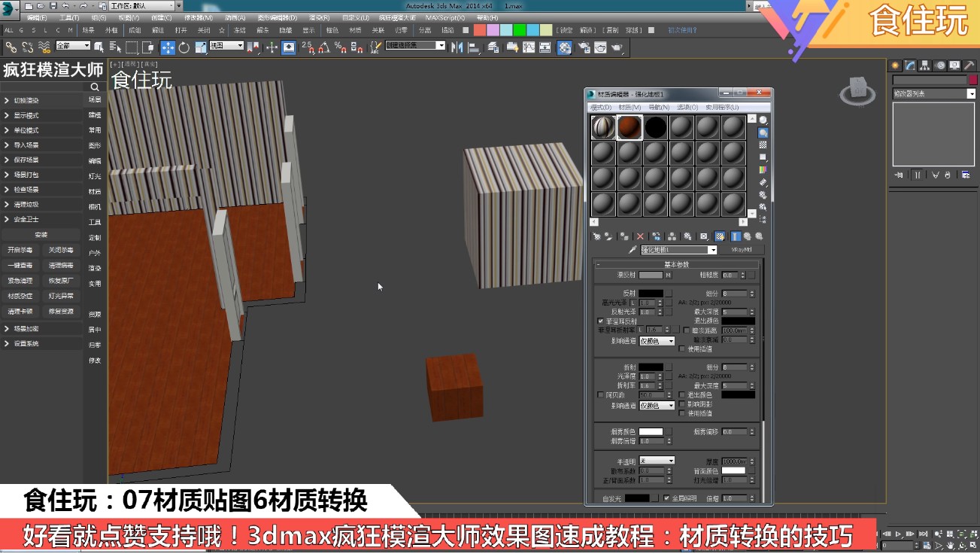Toggle the 2.5 Snaps icon
Viewport: 980px width, 554px height.
tap(308, 47)
